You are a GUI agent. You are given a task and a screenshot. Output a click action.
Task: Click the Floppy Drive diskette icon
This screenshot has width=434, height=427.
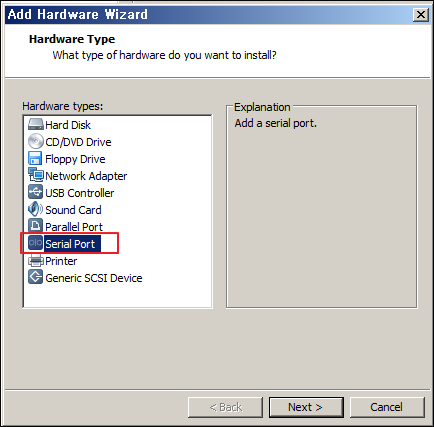[35, 158]
